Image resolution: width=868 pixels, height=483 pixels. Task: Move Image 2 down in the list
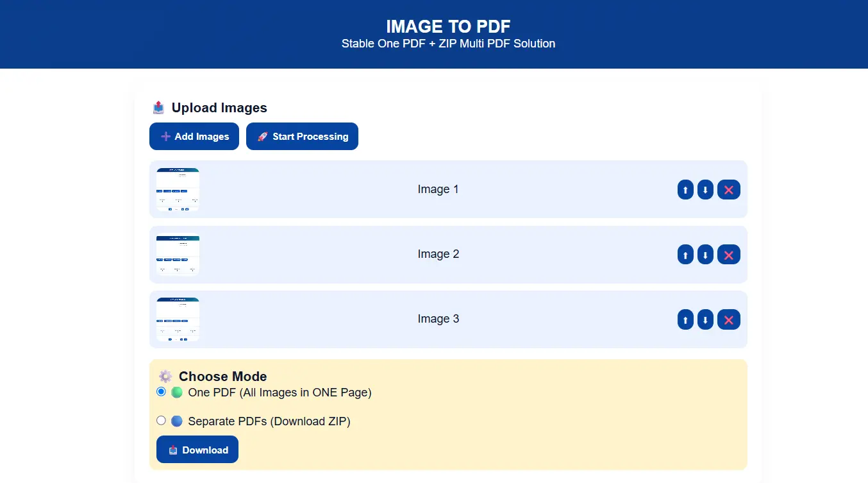pos(705,255)
